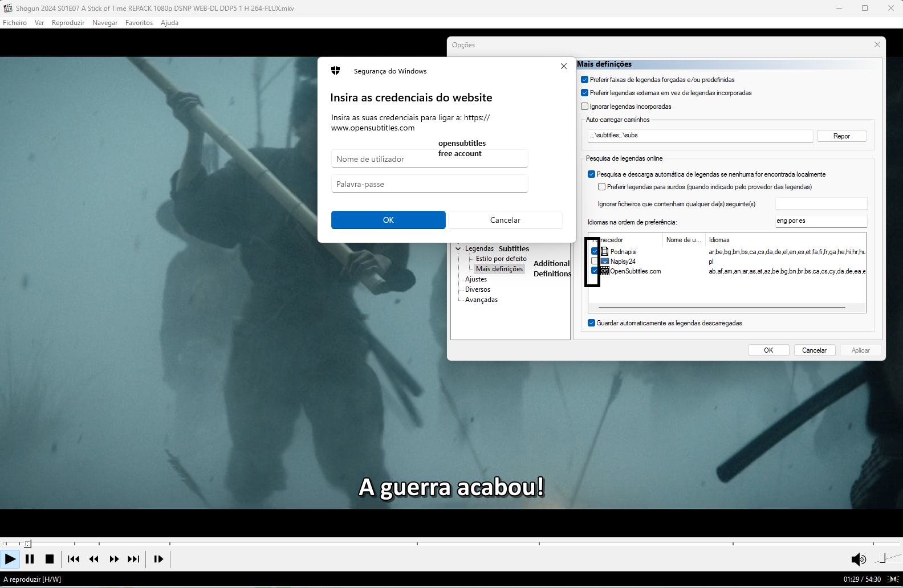Screen dimensions: 903x588
Task: Select 'Estilo por defeito' tree item
Action: (501, 259)
